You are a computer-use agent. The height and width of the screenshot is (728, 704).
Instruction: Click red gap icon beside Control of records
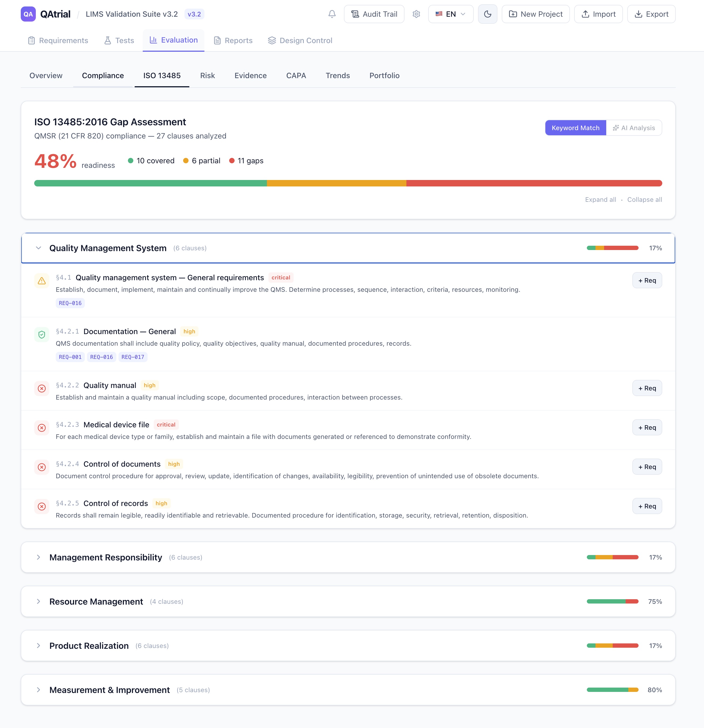pos(42,507)
